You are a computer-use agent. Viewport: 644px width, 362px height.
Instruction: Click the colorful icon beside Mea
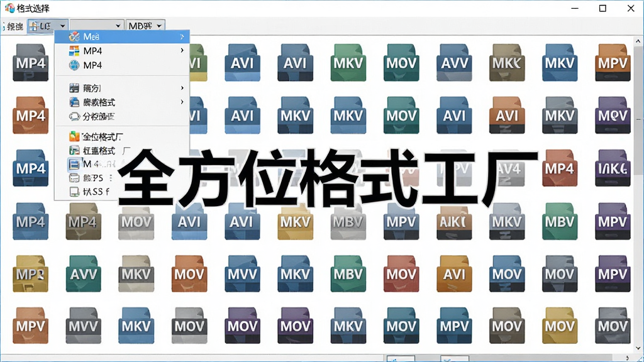(x=74, y=36)
